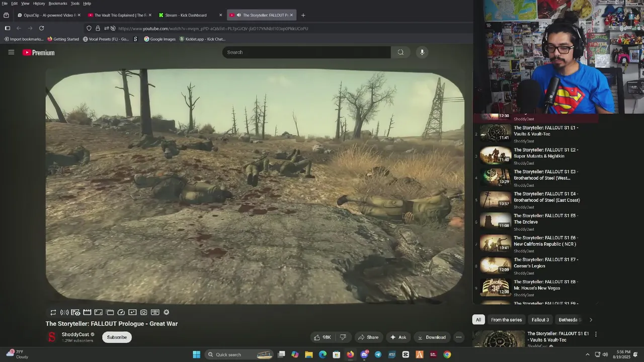Click the dotted window icon in player toolbar
This screenshot has height=362, width=644.
pyautogui.click(x=110, y=312)
